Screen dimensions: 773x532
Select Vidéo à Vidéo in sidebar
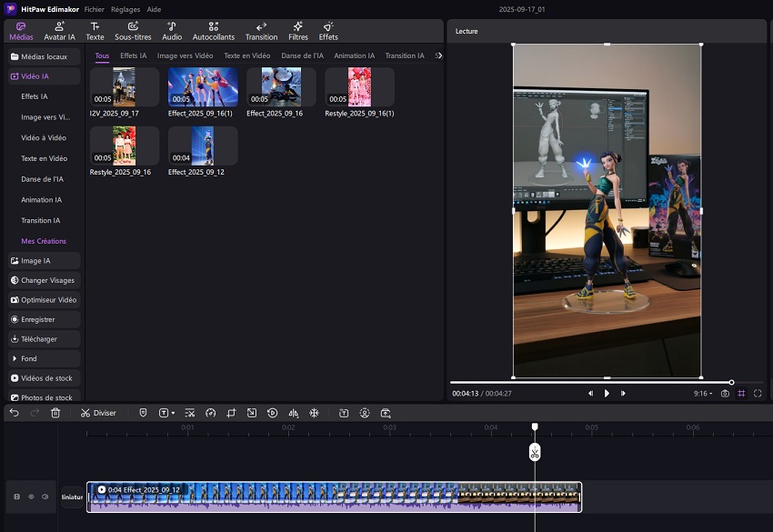[44, 137]
